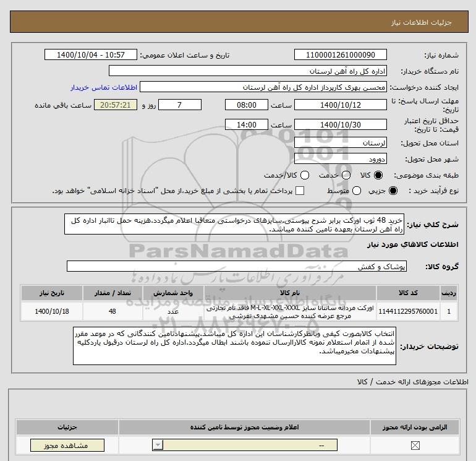Click the announcement date 1400/10/04 field
The width and height of the screenshot is (476, 461).
pos(91,55)
